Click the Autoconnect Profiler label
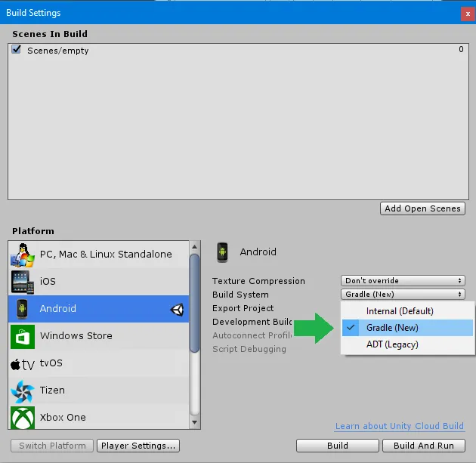The height and width of the screenshot is (463, 476). (252, 335)
